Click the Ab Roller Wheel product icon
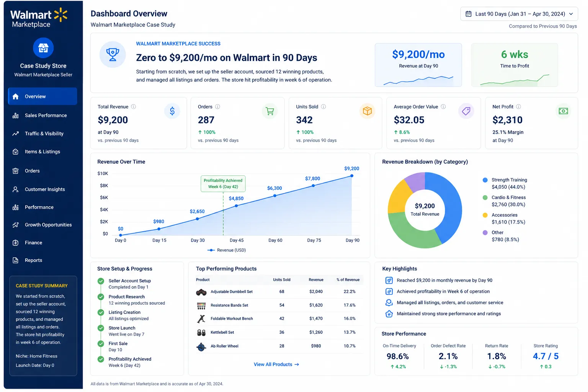Screen dimensions: 588x392 [201, 346]
